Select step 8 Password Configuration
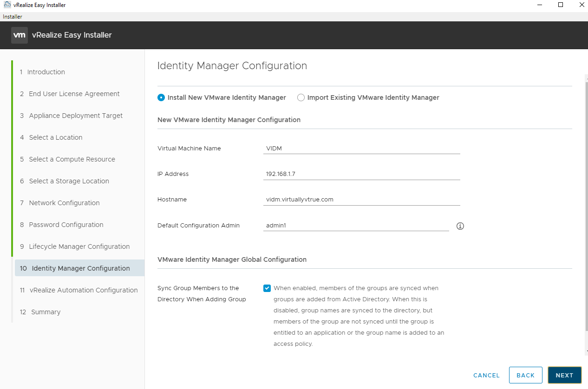 pyautogui.click(x=66, y=225)
